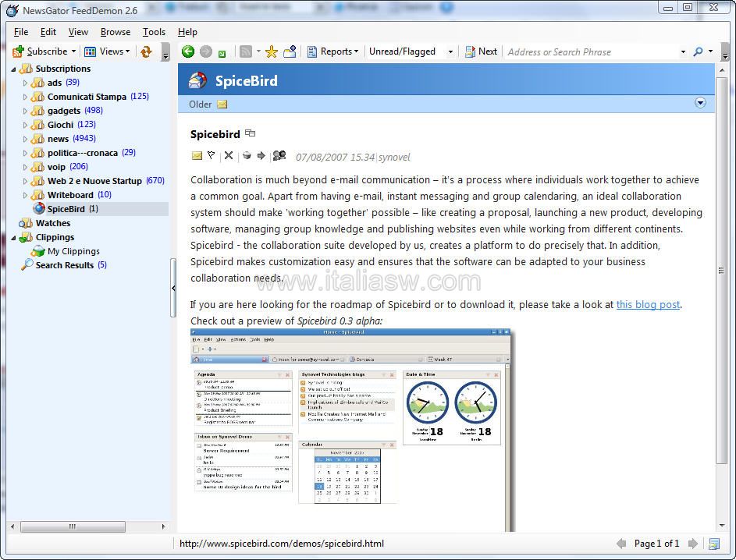Screen dimensions: 736x560
Task: Open the Tools menu
Action: [154, 32]
